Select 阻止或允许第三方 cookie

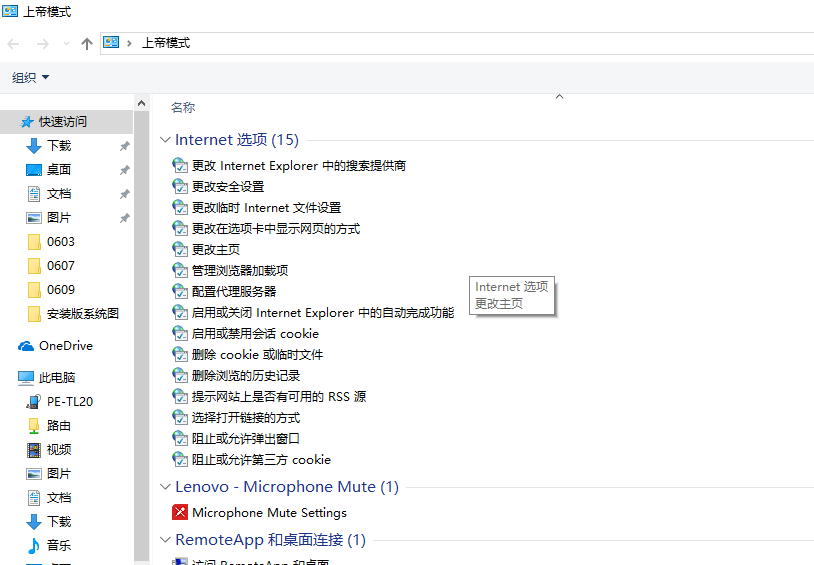pyautogui.click(x=262, y=460)
